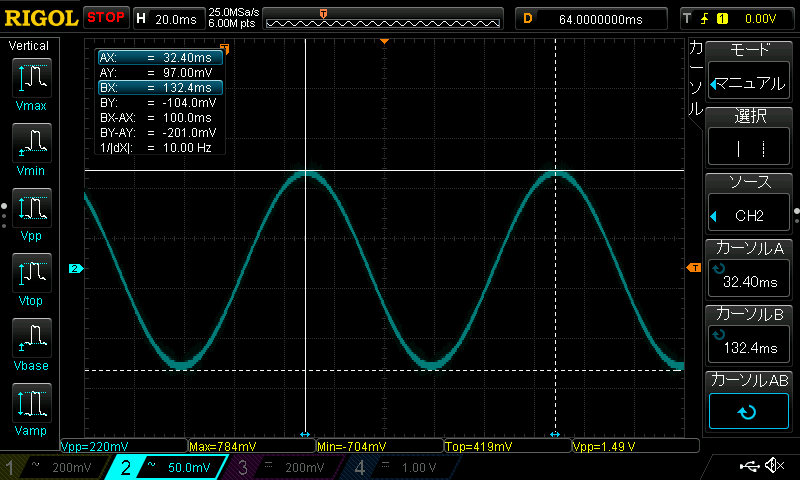
Task: Click the trigger T icon beside cursor readout
Action: tap(224, 49)
